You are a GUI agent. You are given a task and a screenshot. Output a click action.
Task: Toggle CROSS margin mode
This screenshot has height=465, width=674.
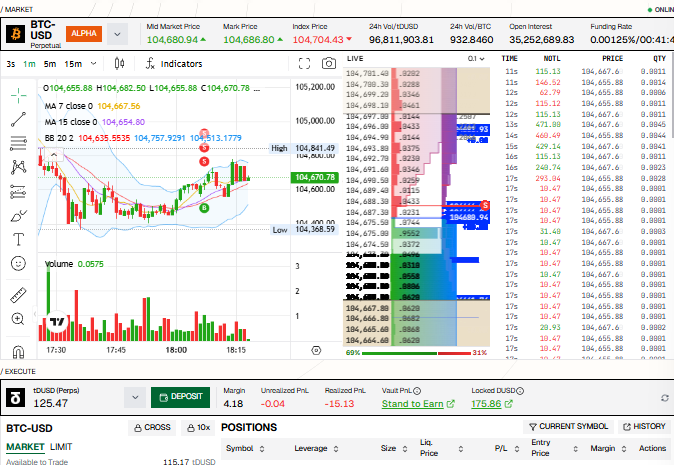pyautogui.click(x=152, y=428)
